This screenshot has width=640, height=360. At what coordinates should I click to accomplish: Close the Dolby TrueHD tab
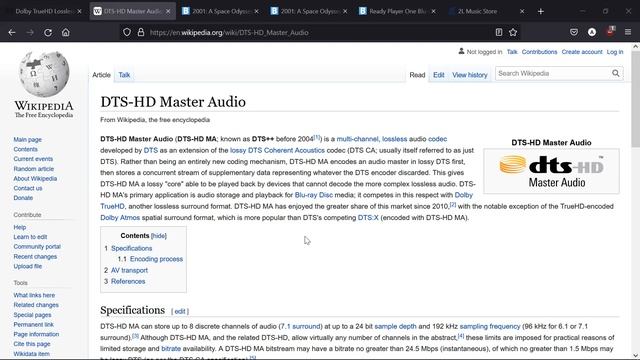(x=79, y=11)
